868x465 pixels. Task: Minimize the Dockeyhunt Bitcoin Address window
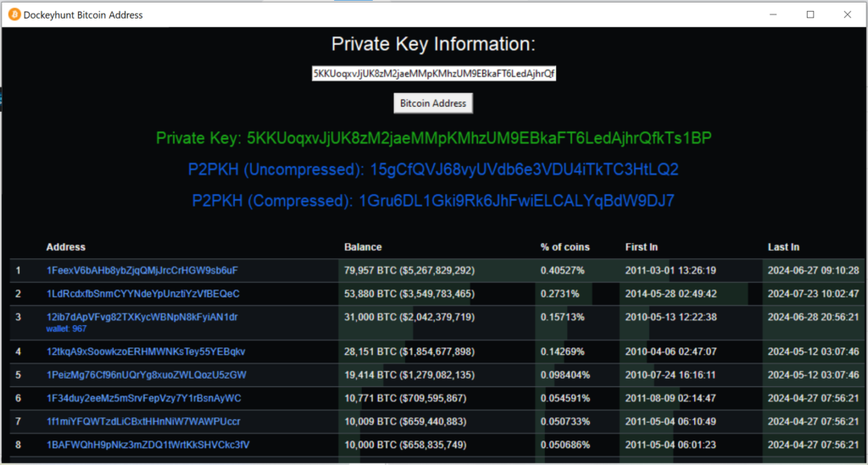click(773, 15)
